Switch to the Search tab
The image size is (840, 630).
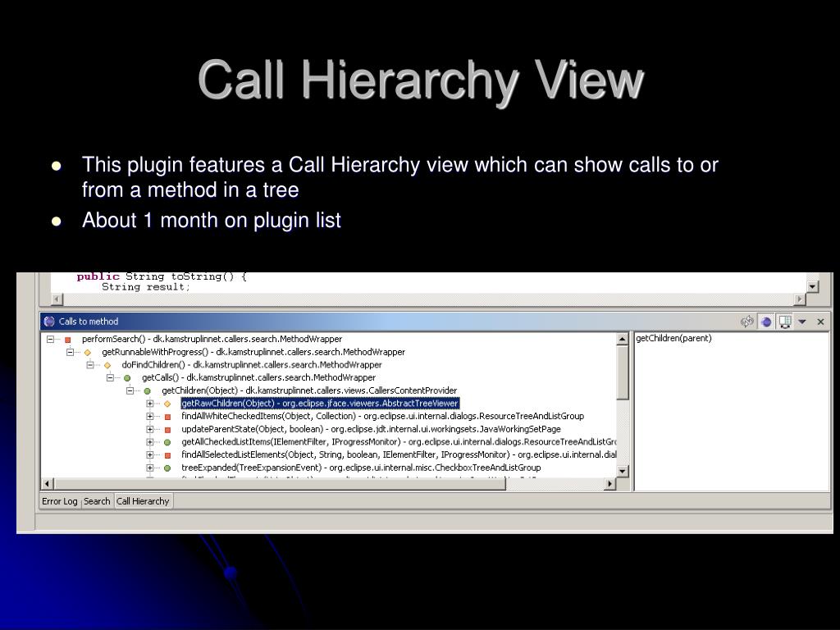(x=97, y=501)
